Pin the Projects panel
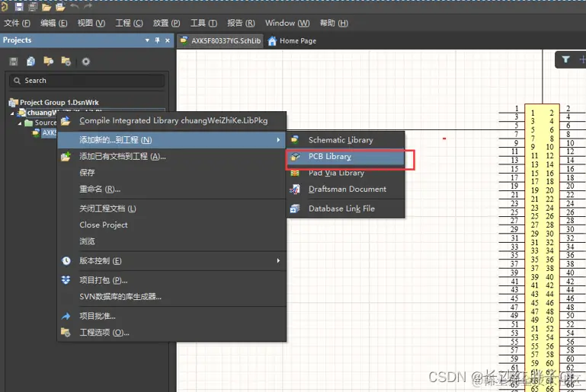This screenshot has width=586, height=392. click(157, 40)
